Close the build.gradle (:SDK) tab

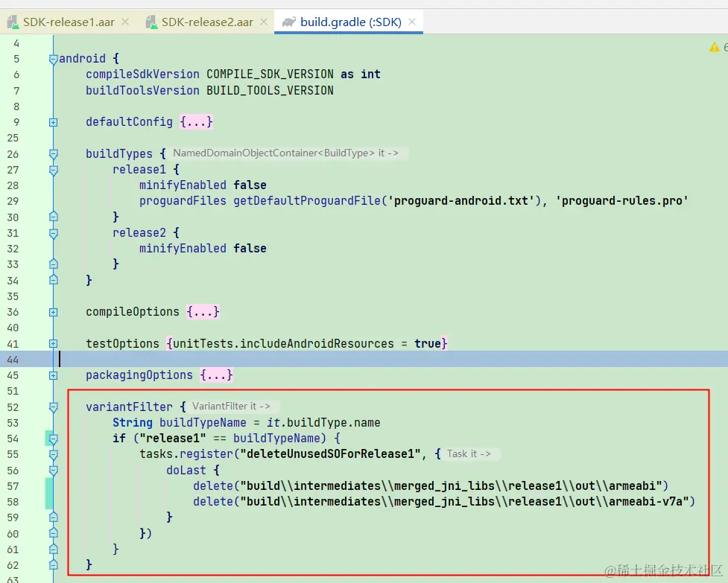pos(412,22)
